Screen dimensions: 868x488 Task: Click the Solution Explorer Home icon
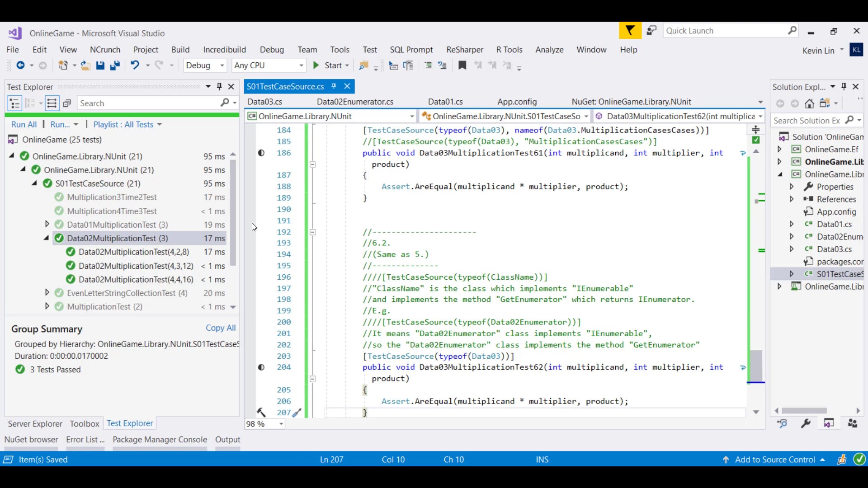coord(809,103)
